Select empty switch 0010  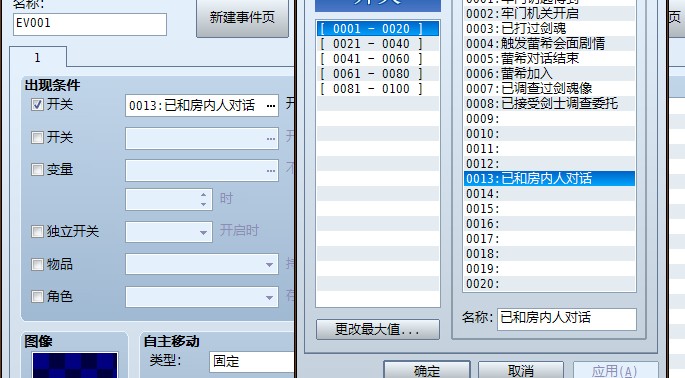coord(549,134)
